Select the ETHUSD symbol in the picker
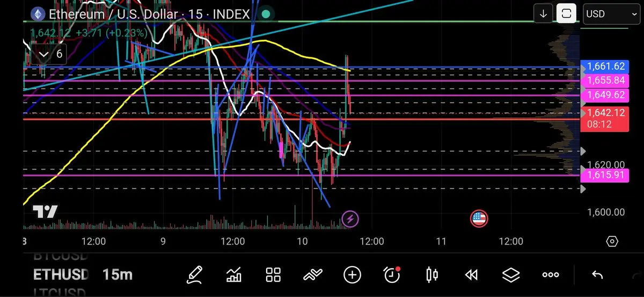The width and height of the screenshot is (644, 297). pyautogui.click(x=61, y=275)
